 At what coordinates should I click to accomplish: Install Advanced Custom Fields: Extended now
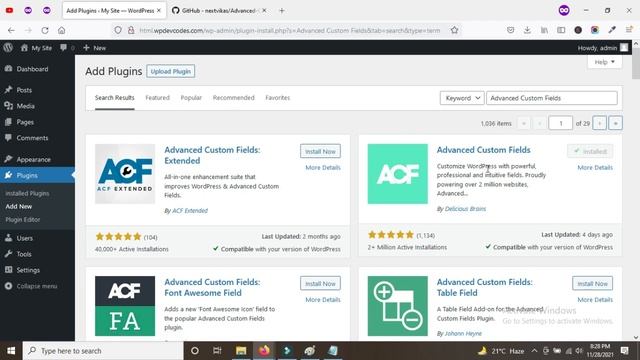point(320,151)
